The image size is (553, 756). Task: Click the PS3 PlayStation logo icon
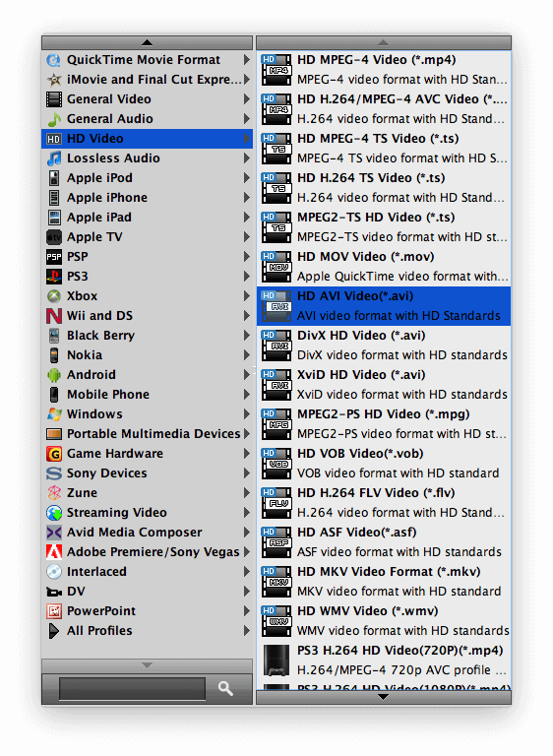coord(53,277)
